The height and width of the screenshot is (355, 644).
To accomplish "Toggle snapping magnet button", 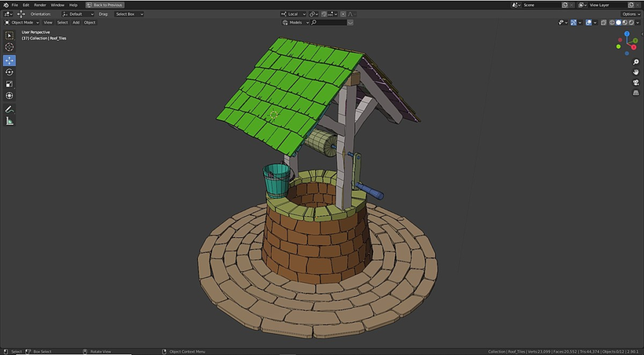I will 324,14.
